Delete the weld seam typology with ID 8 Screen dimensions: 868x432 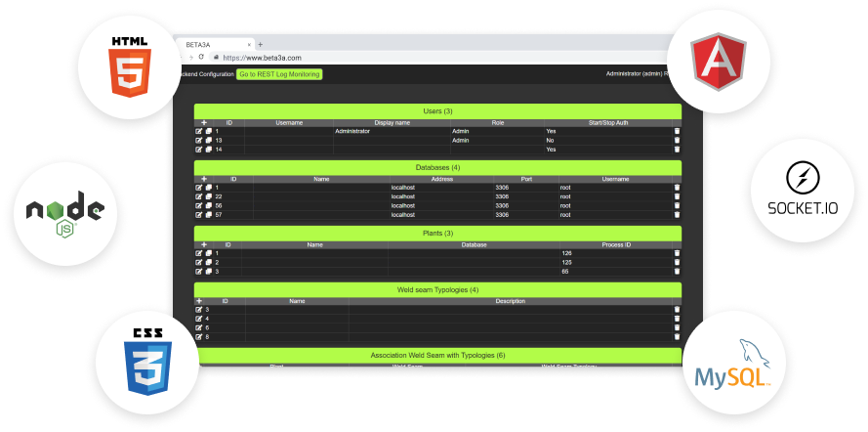coord(677,337)
